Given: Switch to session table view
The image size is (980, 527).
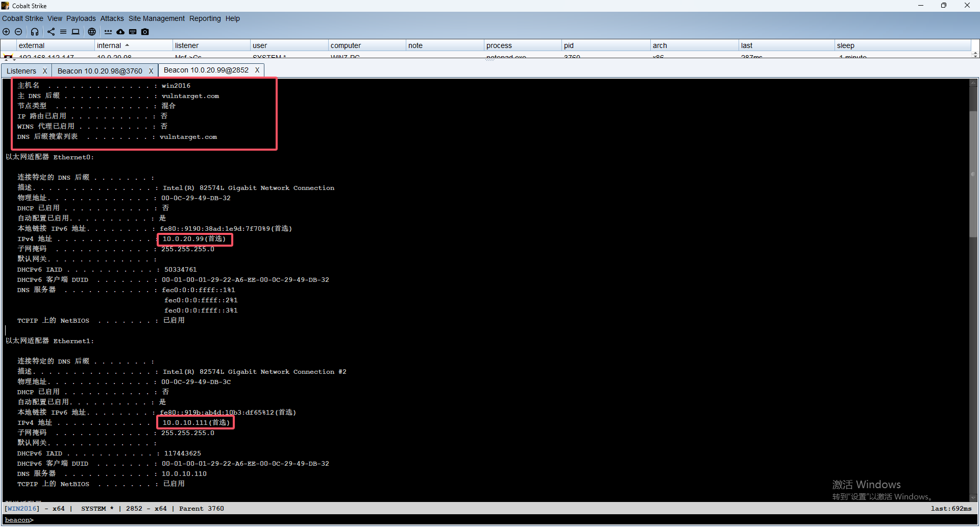Looking at the screenshot, I should click(x=63, y=32).
